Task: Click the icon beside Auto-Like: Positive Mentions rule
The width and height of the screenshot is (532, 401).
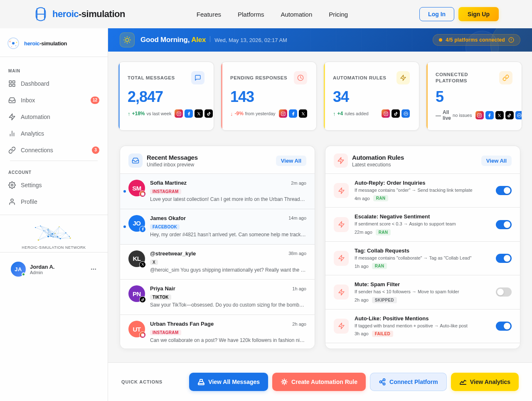Action: [341, 326]
